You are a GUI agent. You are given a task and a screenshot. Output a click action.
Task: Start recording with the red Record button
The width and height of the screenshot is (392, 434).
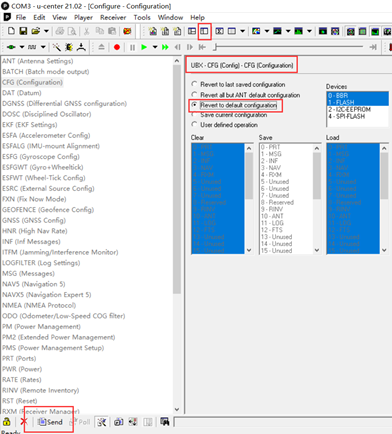coord(117,47)
